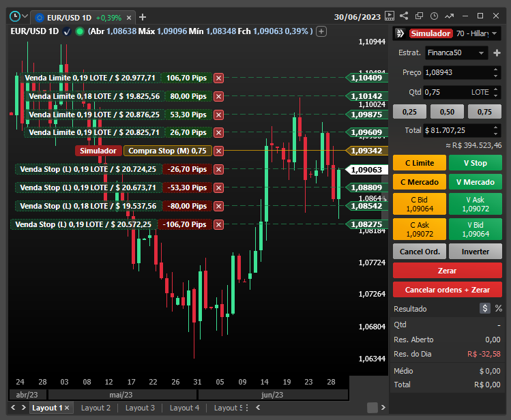Select the EUR/USD 1D chart tab
This screenshot has height=420, width=511.
[65, 17]
